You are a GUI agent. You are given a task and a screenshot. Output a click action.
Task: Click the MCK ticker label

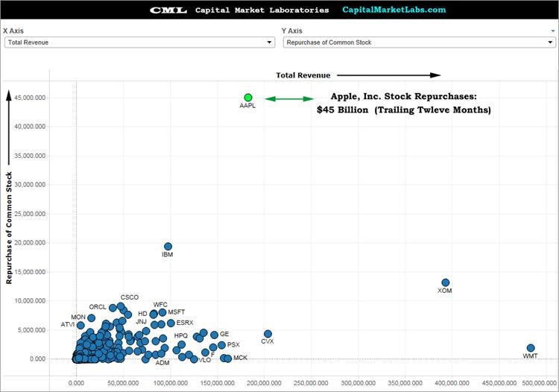point(240,358)
